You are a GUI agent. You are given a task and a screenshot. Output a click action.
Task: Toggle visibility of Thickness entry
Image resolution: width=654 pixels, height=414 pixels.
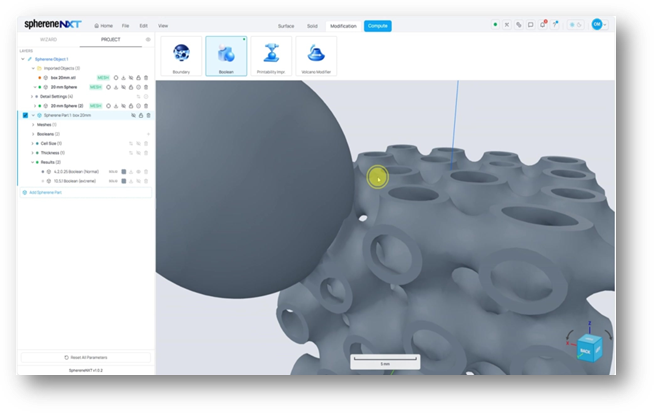[138, 153]
